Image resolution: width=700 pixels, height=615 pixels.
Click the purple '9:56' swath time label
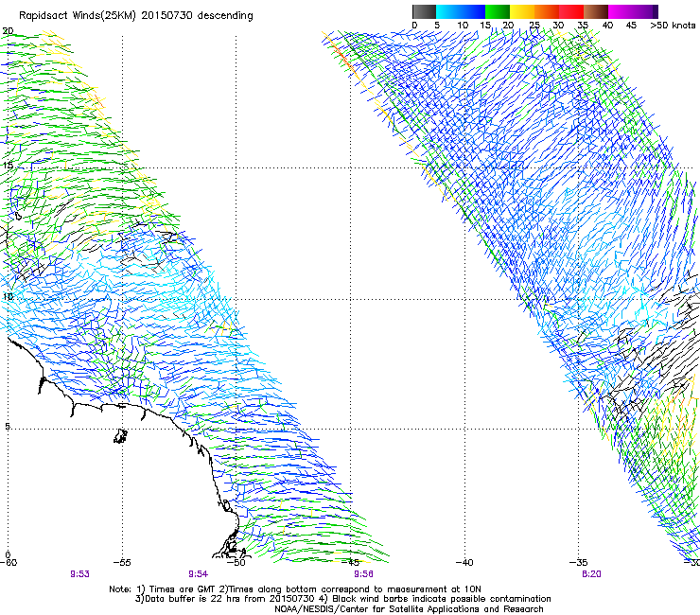(364, 574)
